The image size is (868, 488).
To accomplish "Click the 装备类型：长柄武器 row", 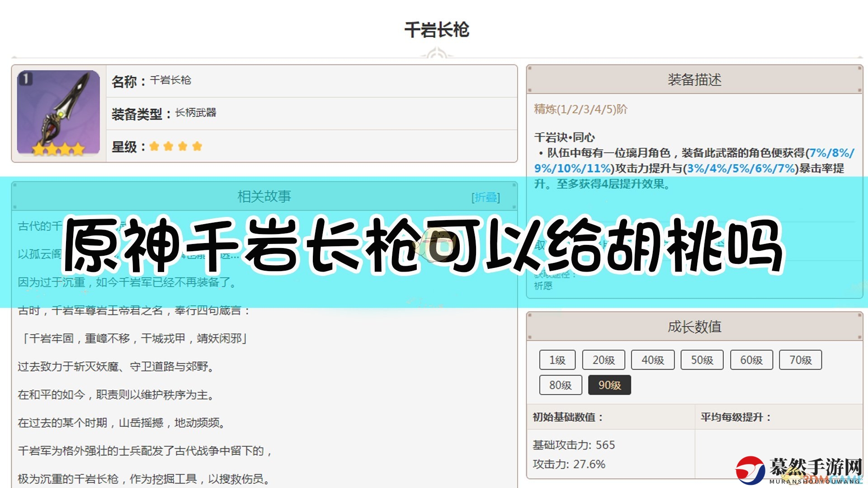I will point(311,113).
